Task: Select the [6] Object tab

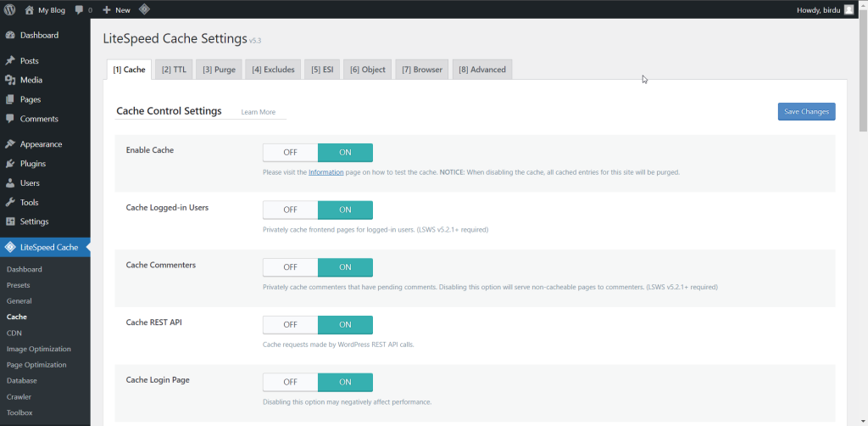Action: pos(368,70)
